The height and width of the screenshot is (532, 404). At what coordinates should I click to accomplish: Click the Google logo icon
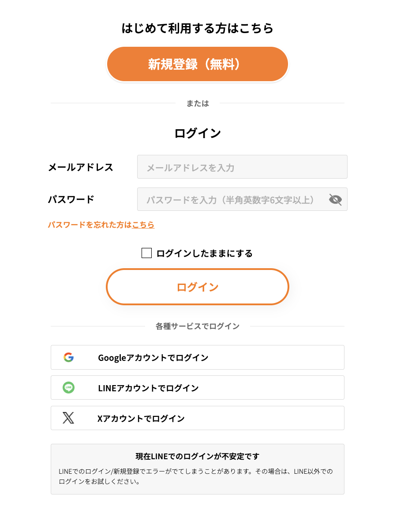tap(68, 357)
